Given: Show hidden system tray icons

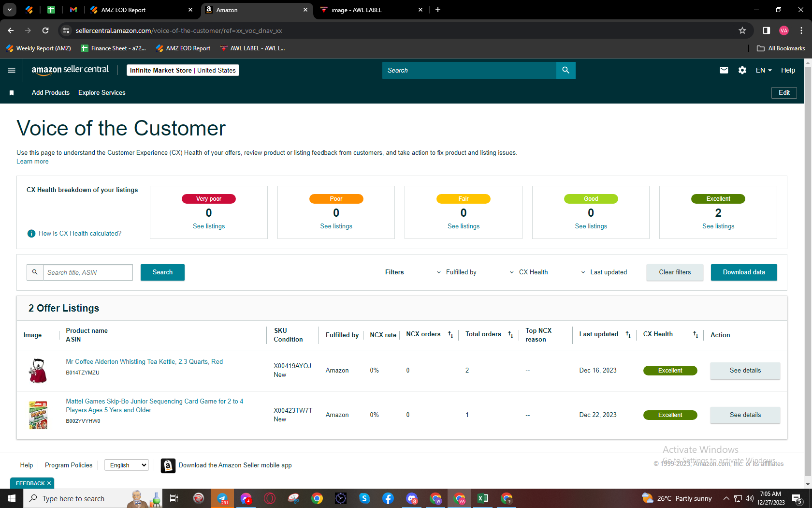Looking at the screenshot, I should tap(726, 498).
